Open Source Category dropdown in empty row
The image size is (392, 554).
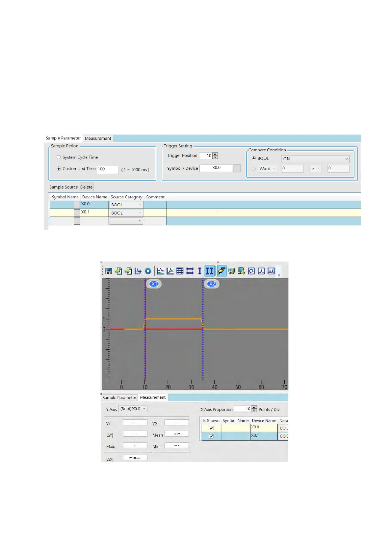point(126,221)
